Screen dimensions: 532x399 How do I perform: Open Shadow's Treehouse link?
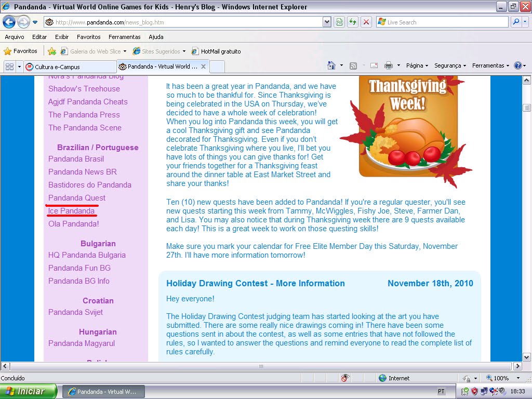(x=84, y=89)
